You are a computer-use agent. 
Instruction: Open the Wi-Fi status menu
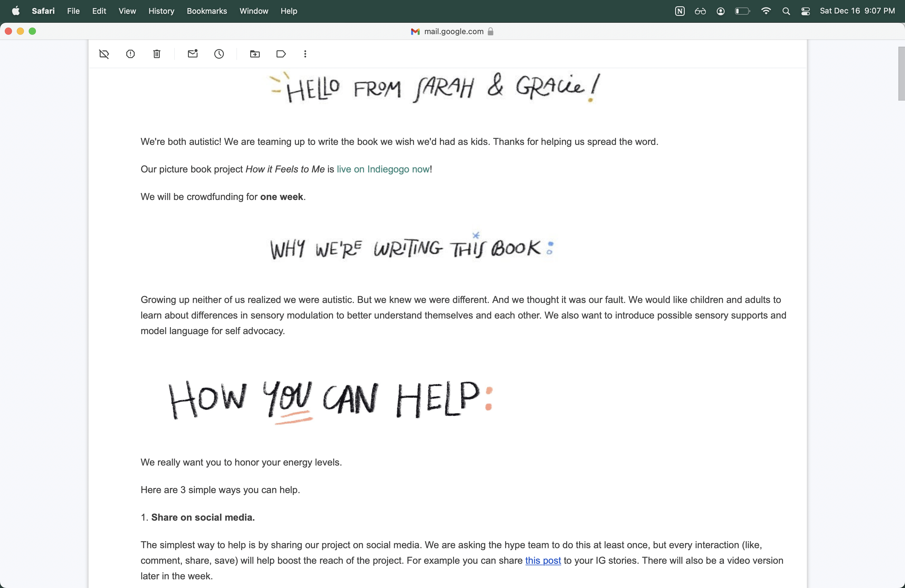click(x=766, y=11)
